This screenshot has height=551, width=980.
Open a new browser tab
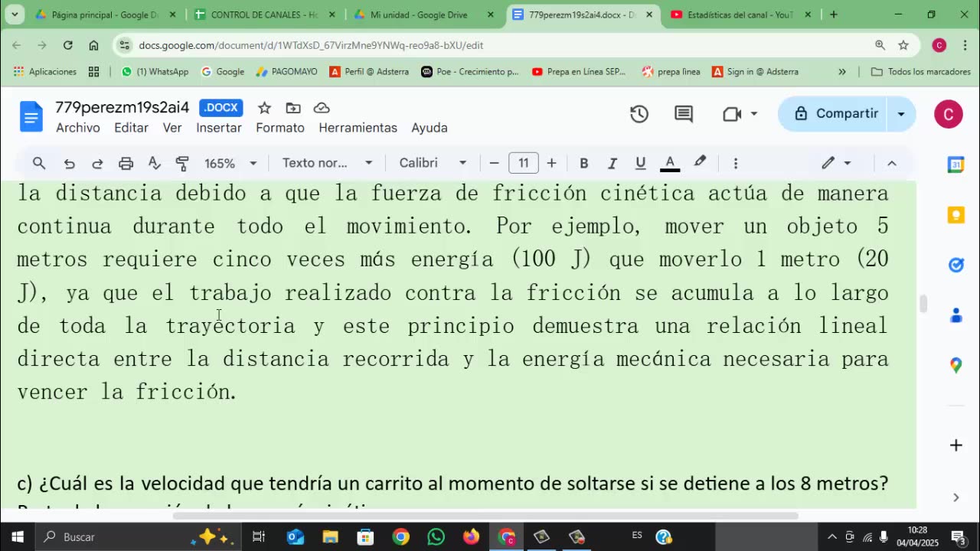[833, 15]
